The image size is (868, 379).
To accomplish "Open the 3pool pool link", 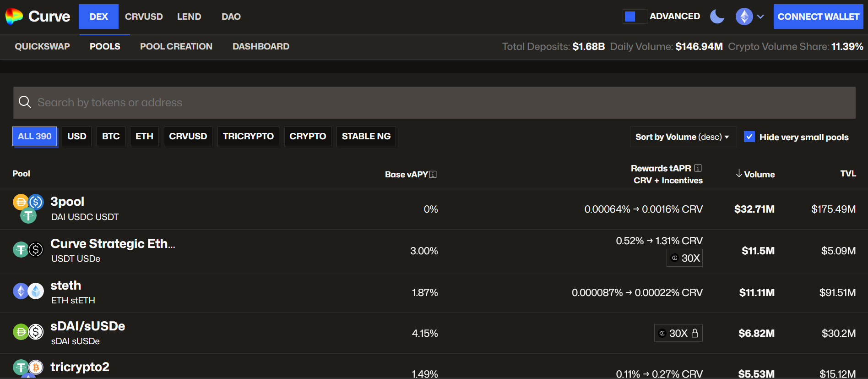I will pyautogui.click(x=67, y=202).
